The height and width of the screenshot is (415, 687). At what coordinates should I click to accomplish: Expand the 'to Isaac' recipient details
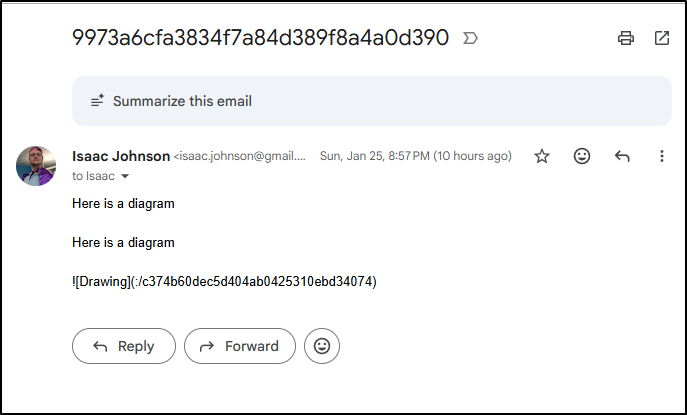pos(125,176)
